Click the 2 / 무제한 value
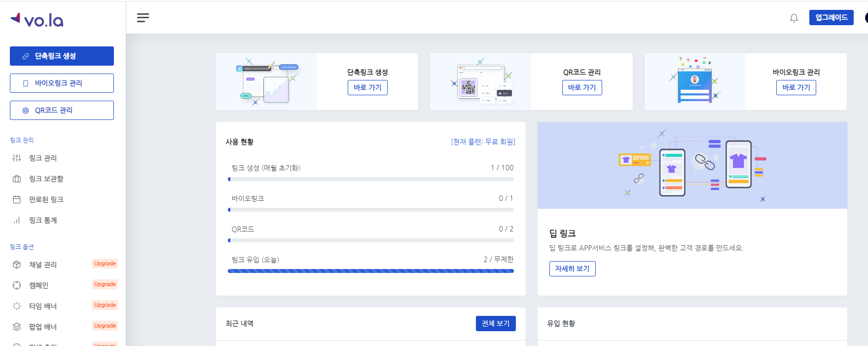The height and width of the screenshot is (346, 868). point(499,260)
